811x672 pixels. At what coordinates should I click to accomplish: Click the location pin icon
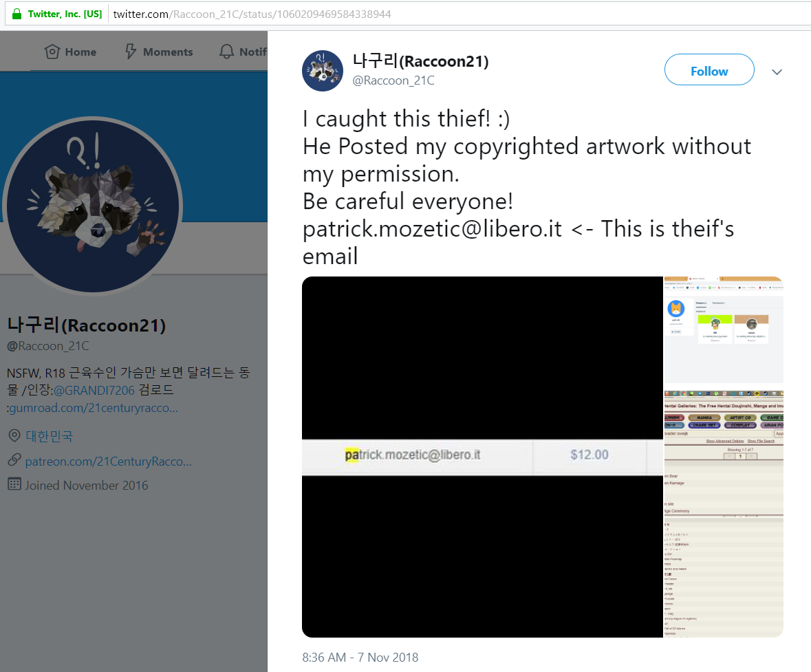[x=14, y=435]
